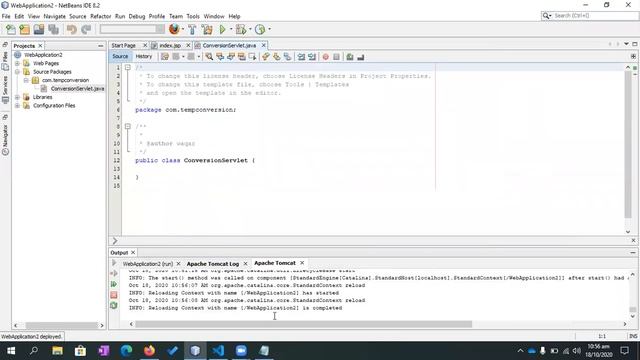Toggle Bookmark in editor toolbar
Image resolution: width=640 pixels, height=360 pixels.
click(287, 57)
